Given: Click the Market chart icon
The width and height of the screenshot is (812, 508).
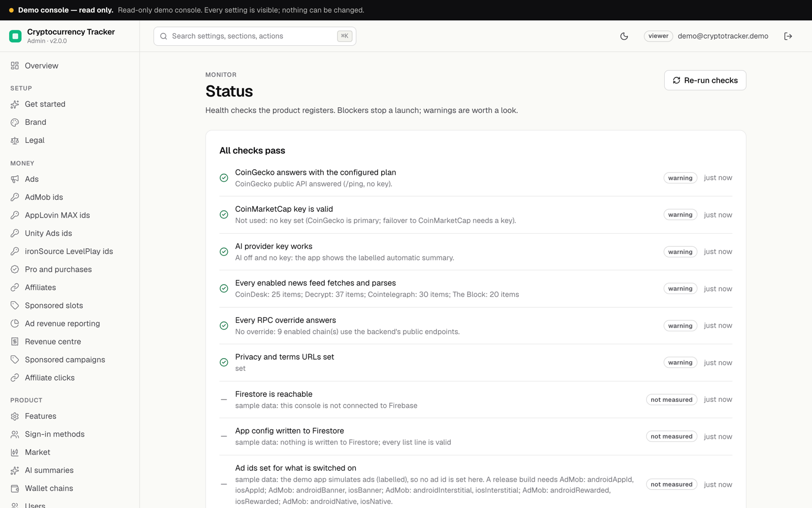Looking at the screenshot, I should (15, 452).
